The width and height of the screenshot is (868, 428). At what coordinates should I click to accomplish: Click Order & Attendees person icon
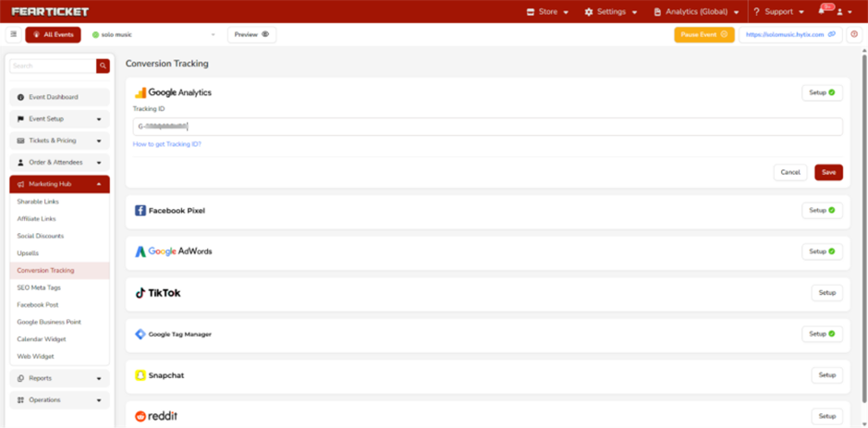pyautogui.click(x=21, y=162)
